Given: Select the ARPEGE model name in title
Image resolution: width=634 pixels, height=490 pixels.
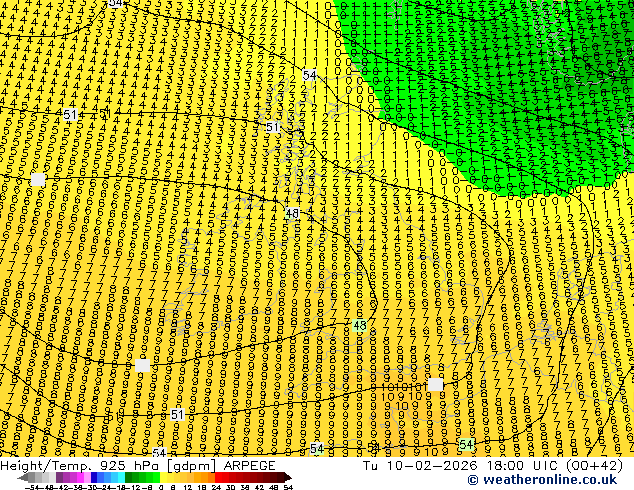Looking at the screenshot, I should (249, 466).
